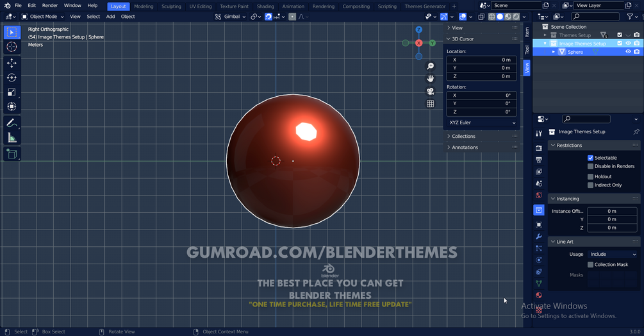Open the Material properties tab
Viewport: 644px width, 336px height.
tap(539, 296)
